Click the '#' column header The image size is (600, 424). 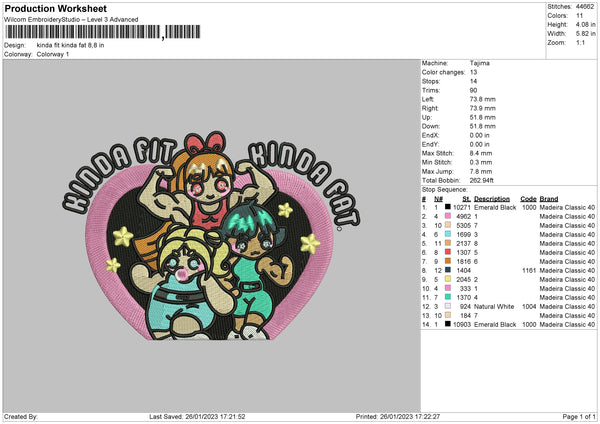(x=424, y=199)
